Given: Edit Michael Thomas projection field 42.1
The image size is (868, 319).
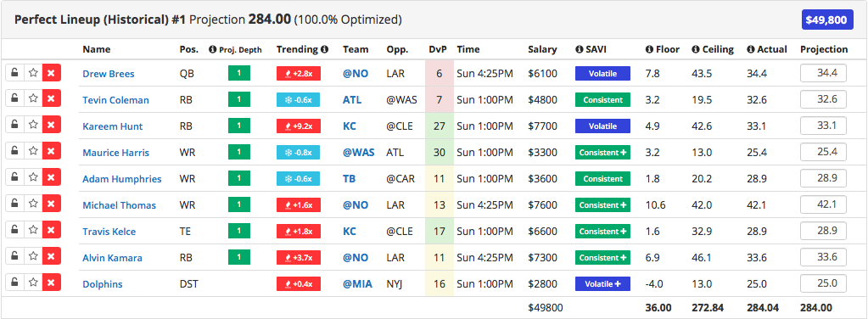Looking at the screenshot, I should 823,205.
